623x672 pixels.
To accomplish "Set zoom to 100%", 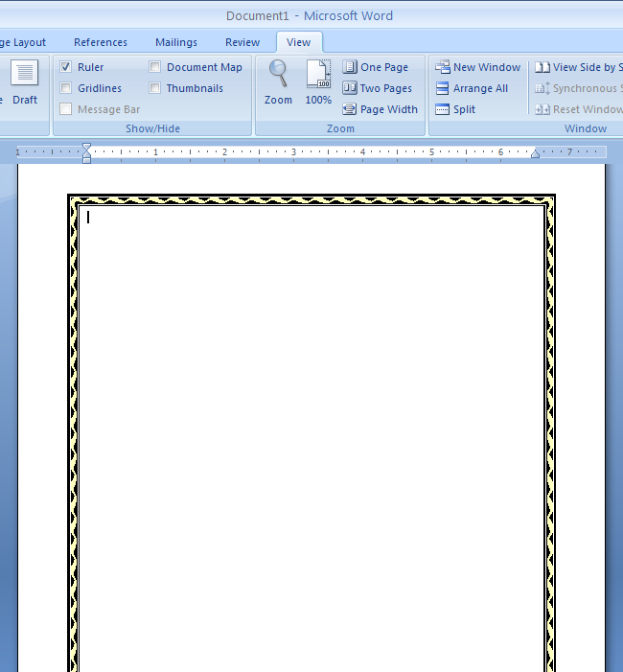I will tap(318, 82).
